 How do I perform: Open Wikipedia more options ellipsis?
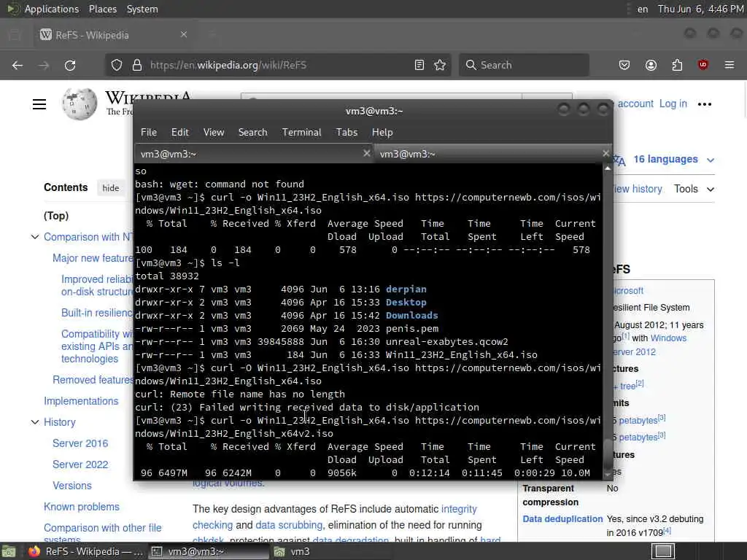tap(704, 104)
